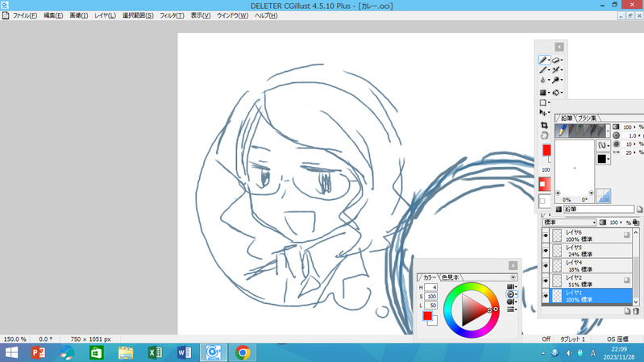This screenshot has height=362, width=644.
Task: Open the layer blend mode 標準 dropdown
Action: pyautogui.click(x=569, y=223)
